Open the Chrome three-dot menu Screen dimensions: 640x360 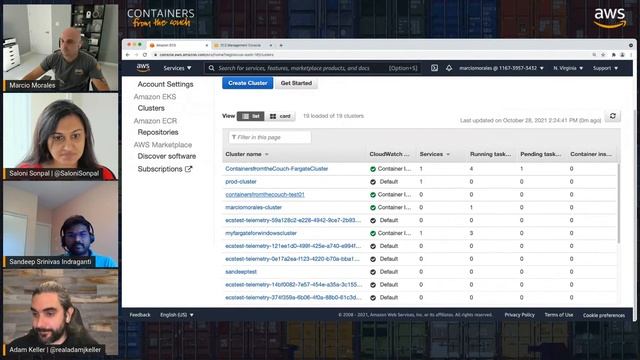pos(631,55)
